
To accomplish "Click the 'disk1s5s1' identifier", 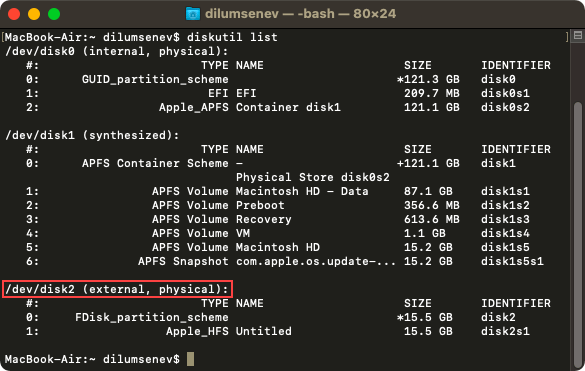I will coord(512,261).
